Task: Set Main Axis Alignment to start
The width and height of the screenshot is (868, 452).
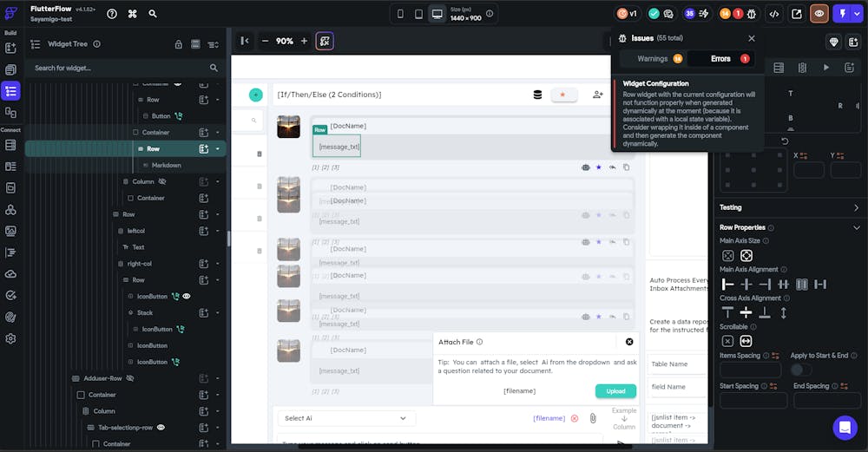Action: [728, 285]
